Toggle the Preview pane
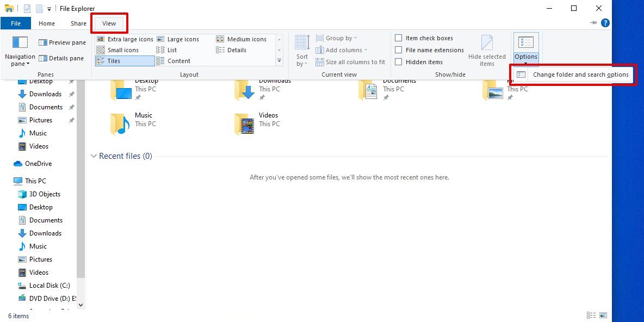This screenshot has width=644, height=322. [61, 42]
